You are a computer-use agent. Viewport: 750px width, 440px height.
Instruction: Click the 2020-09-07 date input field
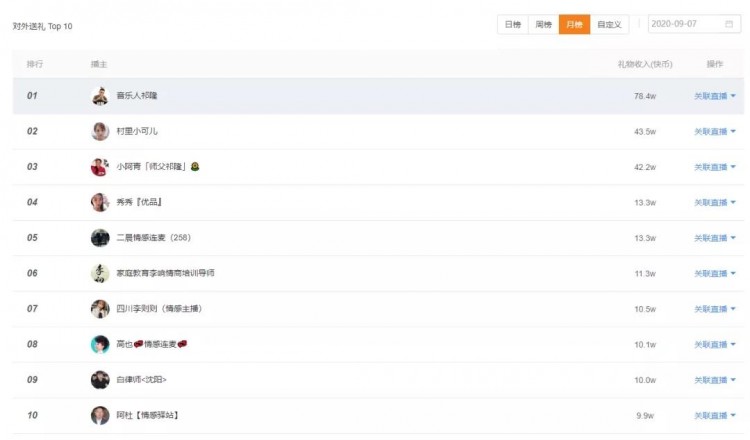click(x=686, y=24)
